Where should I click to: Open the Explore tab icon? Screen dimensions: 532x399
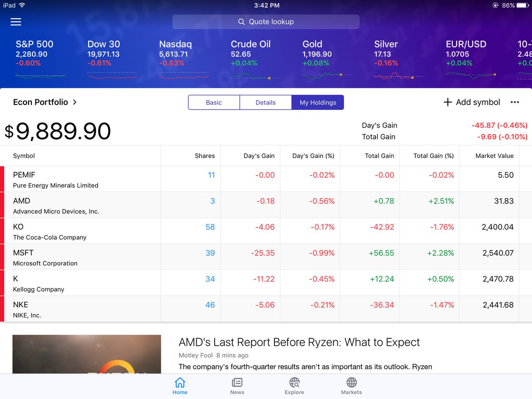pyautogui.click(x=294, y=386)
